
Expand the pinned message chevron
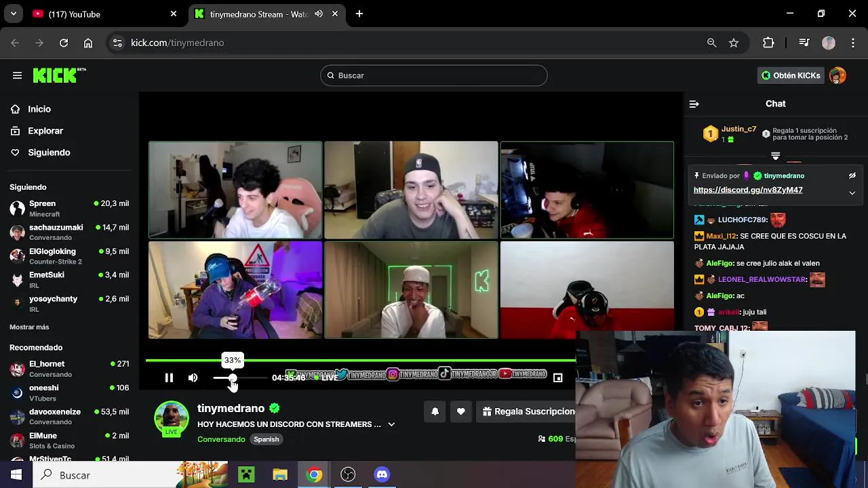(x=852, y=192)
